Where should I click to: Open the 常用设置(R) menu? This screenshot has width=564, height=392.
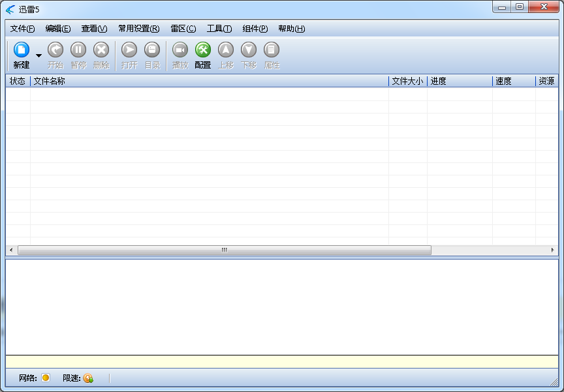pos(139,29)
